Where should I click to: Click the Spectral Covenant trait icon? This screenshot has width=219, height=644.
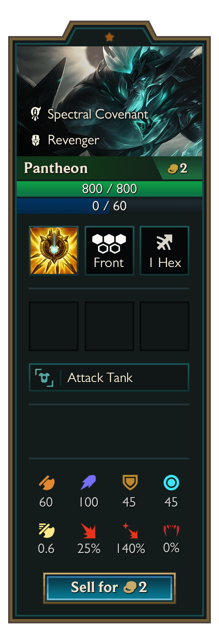click(36, 114)
